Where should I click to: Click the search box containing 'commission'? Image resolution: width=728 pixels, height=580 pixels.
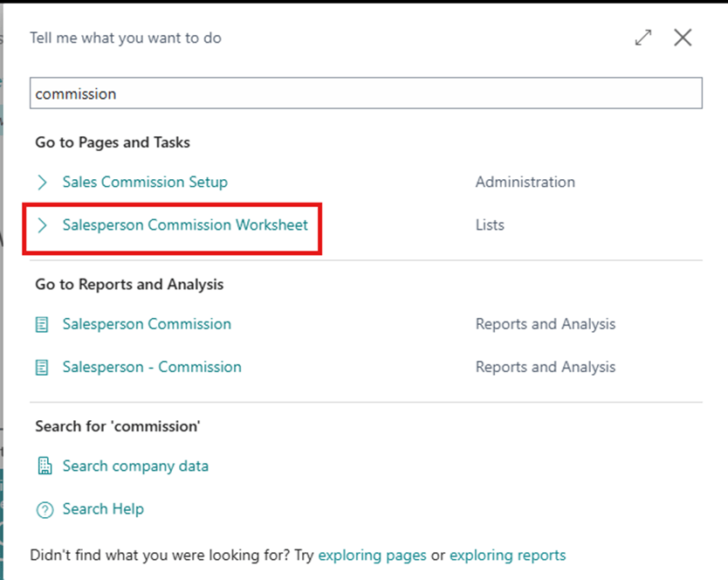pyautogui.click(x=366, y=93)
